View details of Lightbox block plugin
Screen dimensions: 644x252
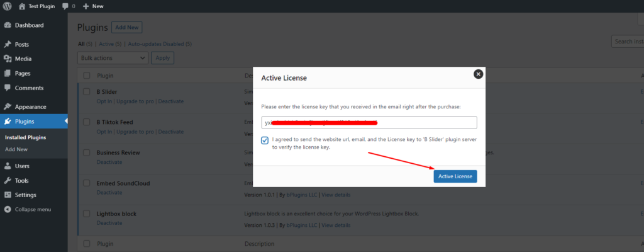click(x=336, y=226)
